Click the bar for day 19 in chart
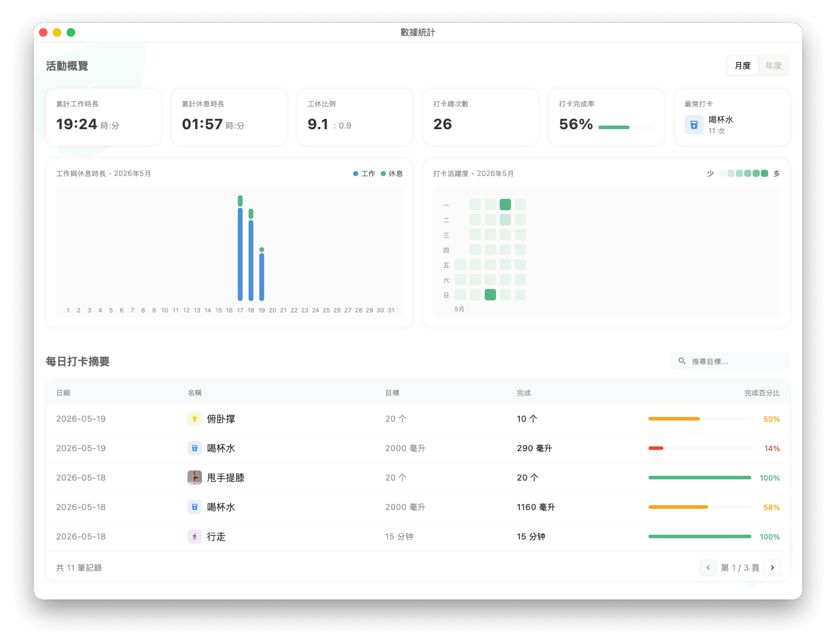This screenshot has width=836, height=644. tap(262, 274)
